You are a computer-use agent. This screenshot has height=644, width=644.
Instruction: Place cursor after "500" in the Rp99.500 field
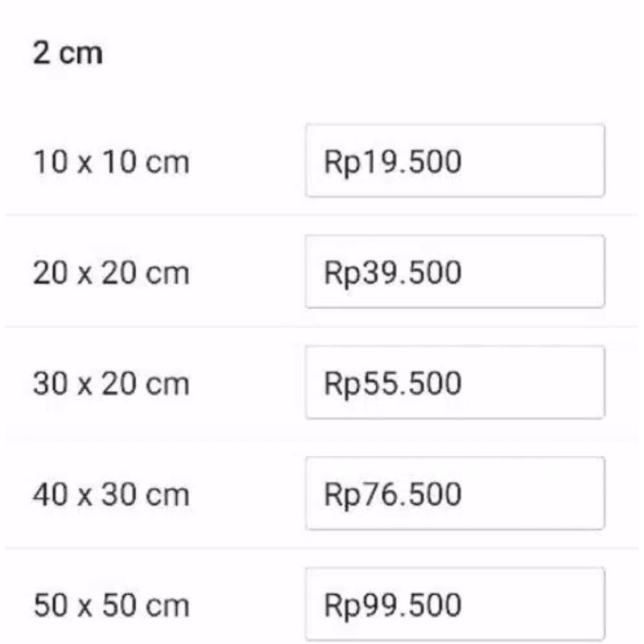coord(464,605)
